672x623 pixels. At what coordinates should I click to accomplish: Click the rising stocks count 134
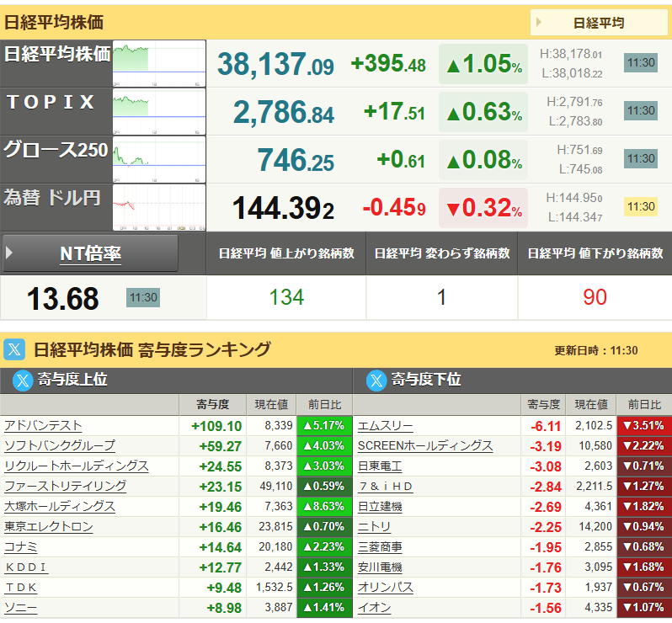(286, 297)
